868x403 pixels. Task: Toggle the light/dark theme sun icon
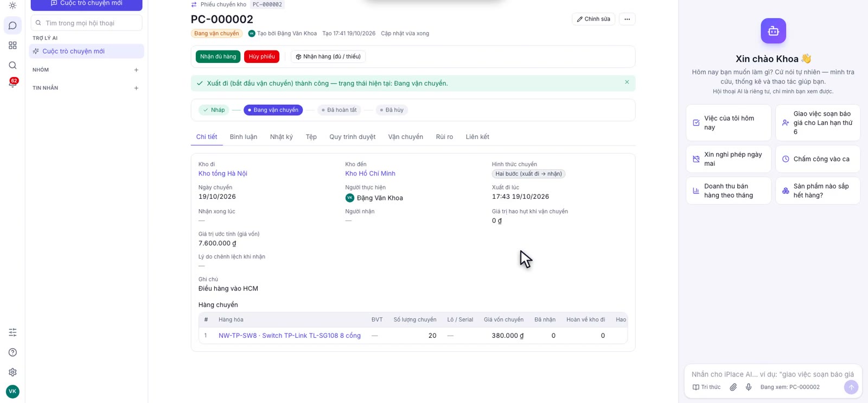coord(12,5)
